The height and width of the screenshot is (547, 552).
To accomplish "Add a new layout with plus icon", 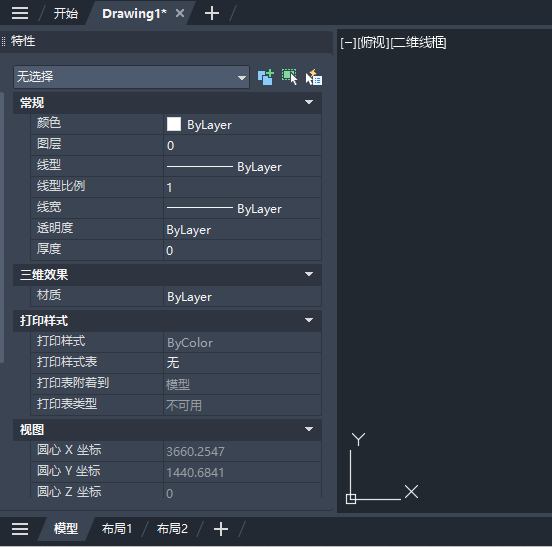I will coord(221,529).
